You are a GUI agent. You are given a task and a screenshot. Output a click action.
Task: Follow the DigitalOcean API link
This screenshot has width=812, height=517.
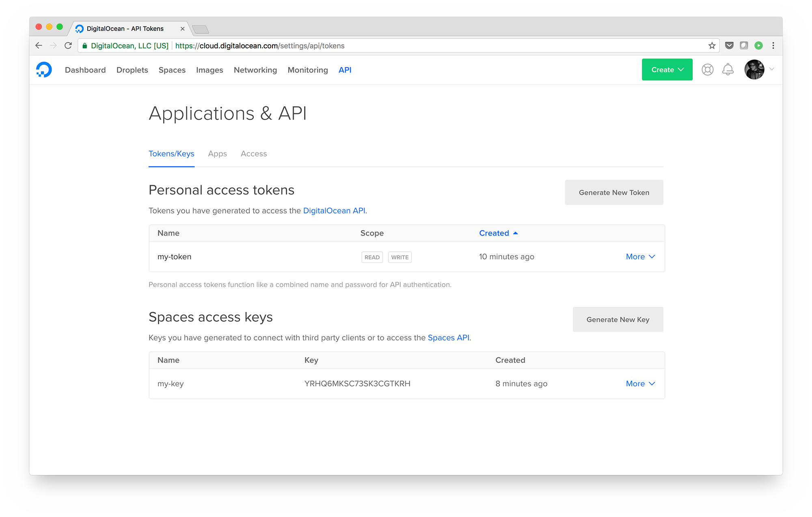click(x=334, y=211)
